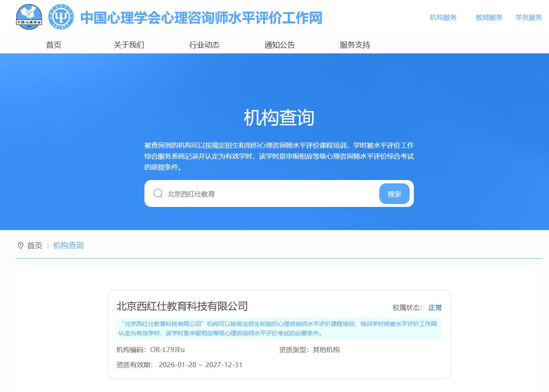Click the round blue psi emblem logo

[x=61, y=17]
